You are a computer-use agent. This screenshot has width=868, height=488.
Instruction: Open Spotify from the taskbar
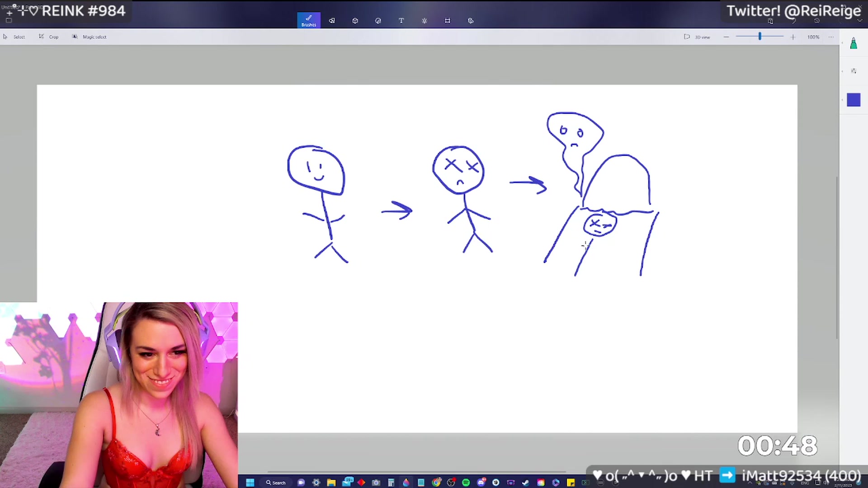tap(466, 483)
